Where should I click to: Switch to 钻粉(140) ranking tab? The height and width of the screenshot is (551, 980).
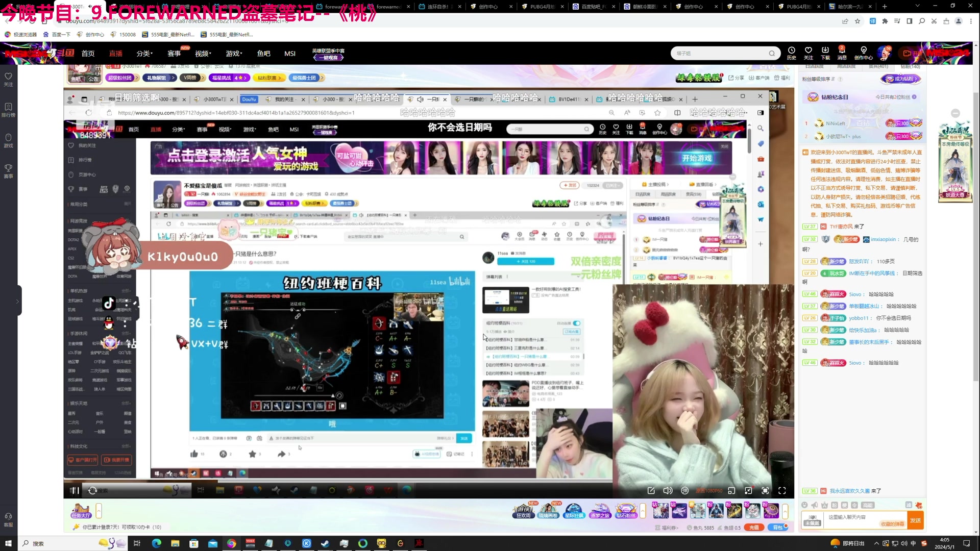pos(910,67)
